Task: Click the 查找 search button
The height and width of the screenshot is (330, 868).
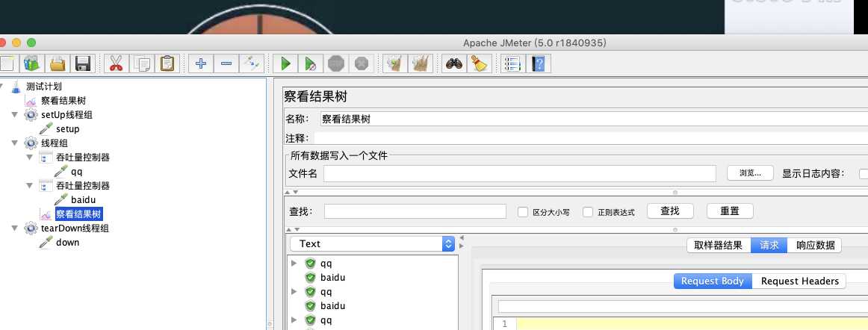Action: click(x=670, y=211)
